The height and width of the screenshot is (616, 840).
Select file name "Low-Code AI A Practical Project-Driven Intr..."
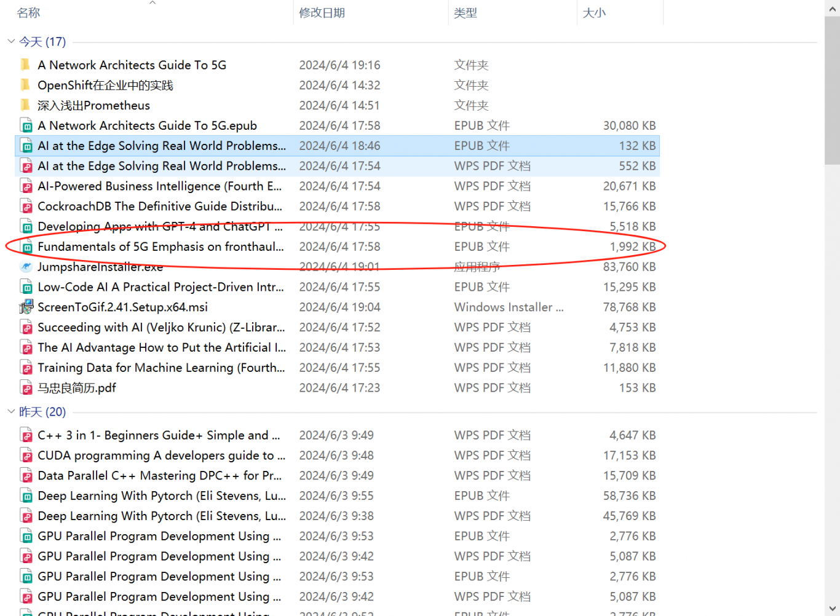tap(160, 287)
